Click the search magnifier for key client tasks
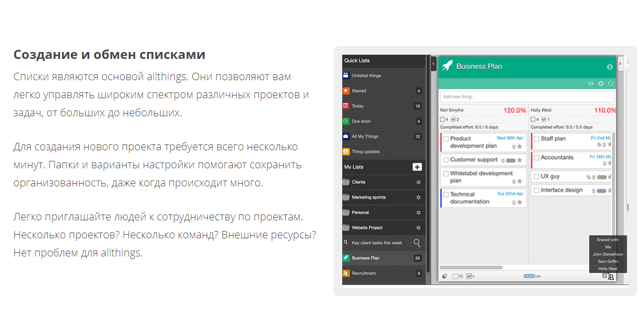The width and height of the screenshot is (644, 318). click(416, 242)
